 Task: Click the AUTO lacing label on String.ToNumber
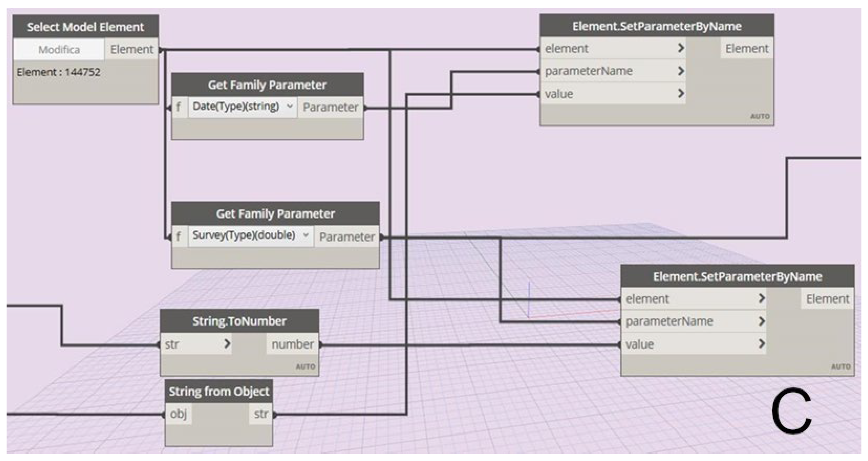tap(305, 367)
